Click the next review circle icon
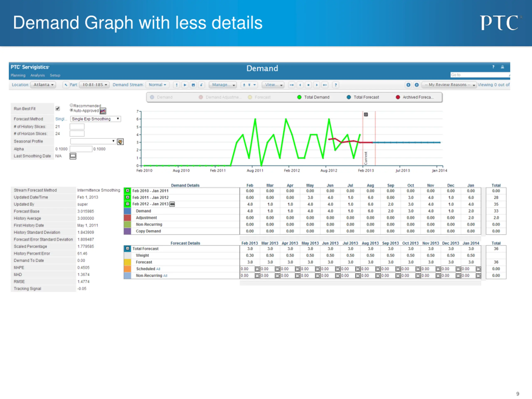 pyautogui.click(x=417, y=85)
